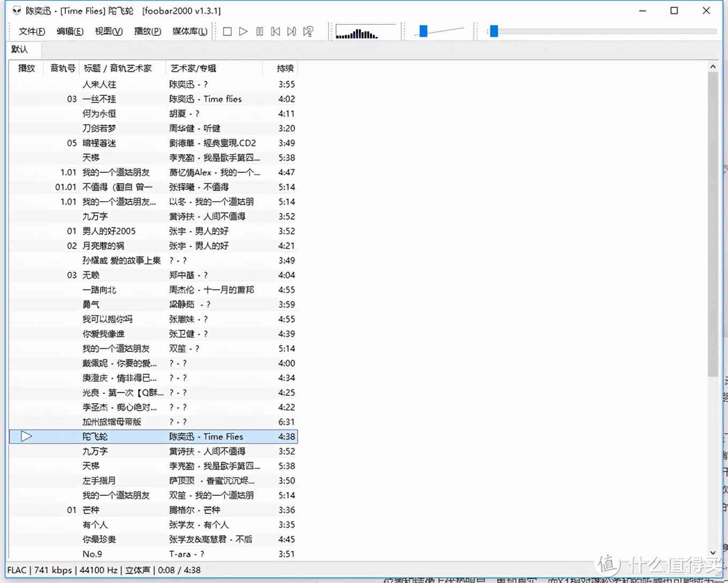
Task: Sort playlist by the 持续 column header
Action: click(x=285, y=68)
